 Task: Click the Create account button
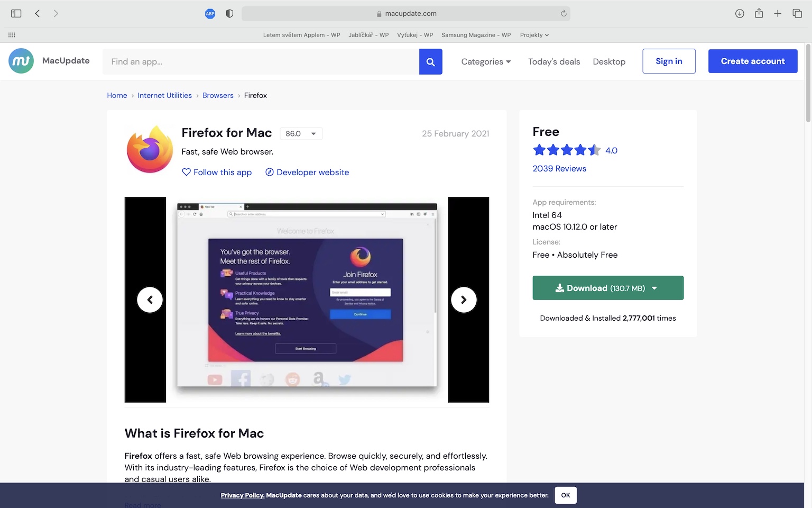[753, 61]
